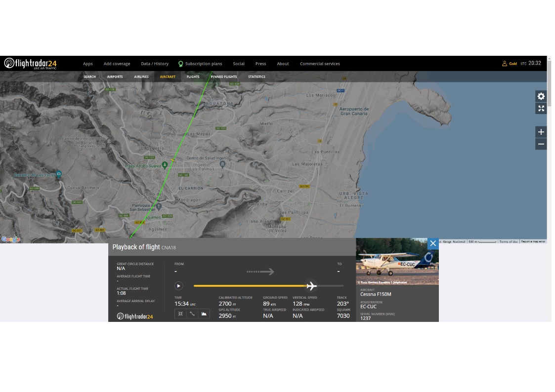Click the Aeropuerto de Gran Canaria label
This screenshot has width=555, height=392.
[354, 112]
